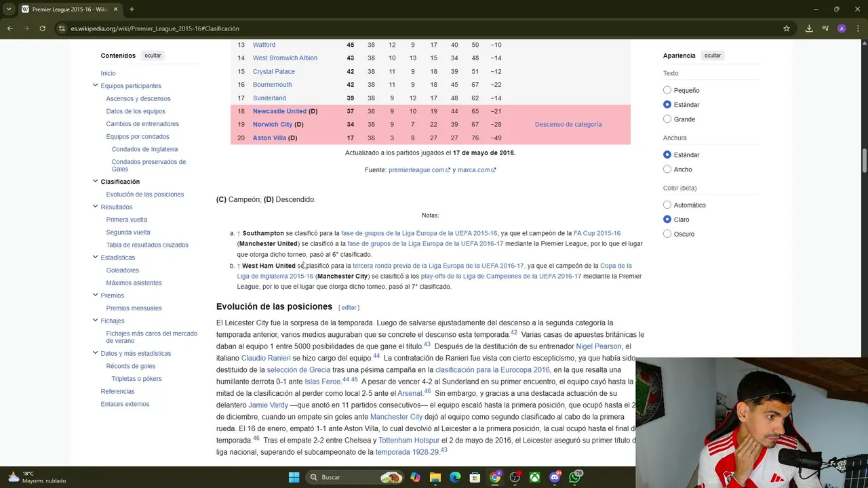
Task: Open the Xbox app from the taskbar
Action: point(535,477)
